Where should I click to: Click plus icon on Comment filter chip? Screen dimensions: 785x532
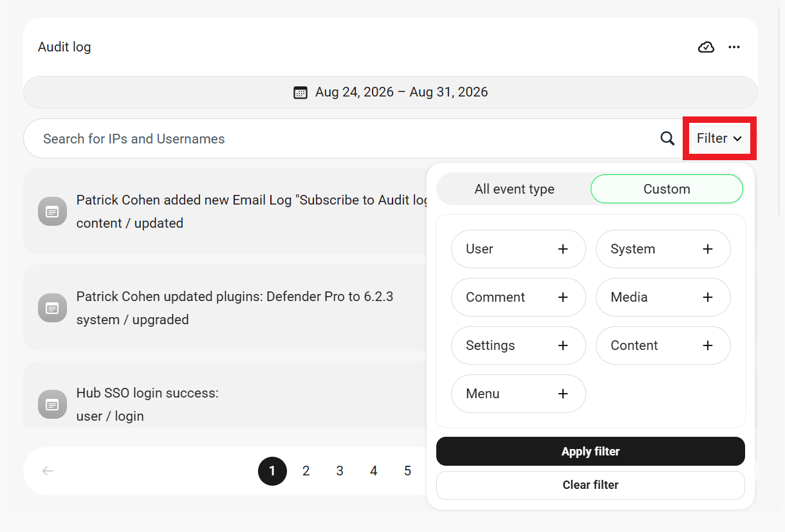pos(563,297)
